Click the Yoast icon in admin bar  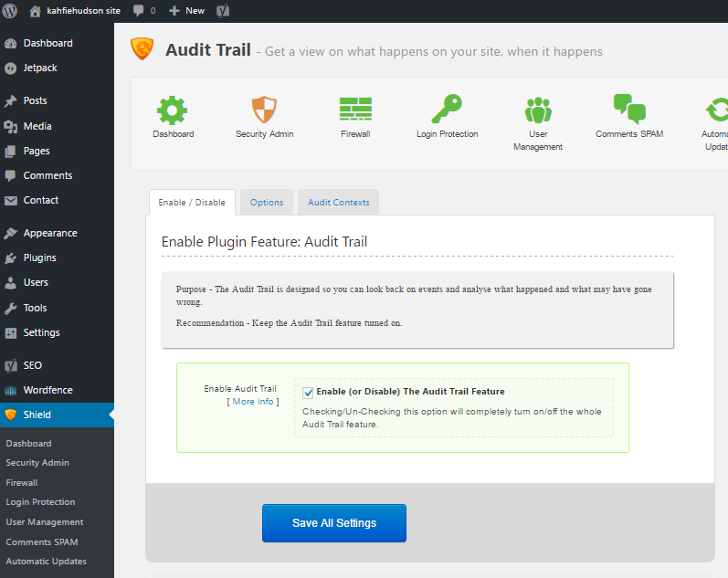[223, 10]
